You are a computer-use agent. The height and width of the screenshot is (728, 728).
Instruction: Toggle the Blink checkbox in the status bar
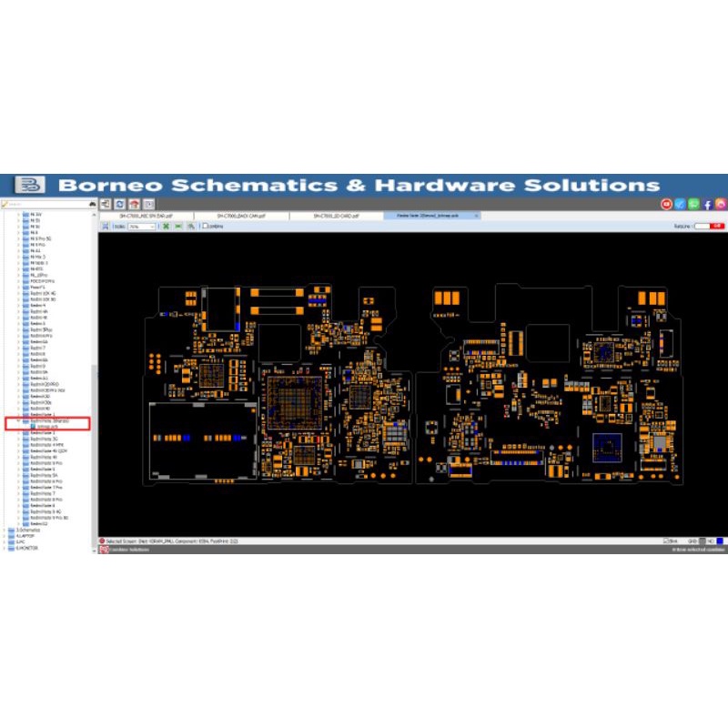[x=666, y=541]
